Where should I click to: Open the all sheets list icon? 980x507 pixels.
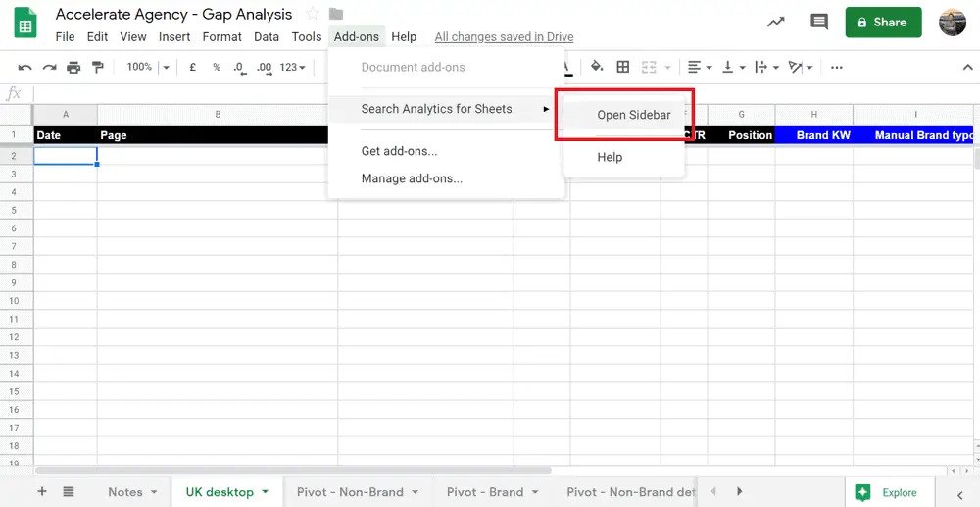point(69,491)
